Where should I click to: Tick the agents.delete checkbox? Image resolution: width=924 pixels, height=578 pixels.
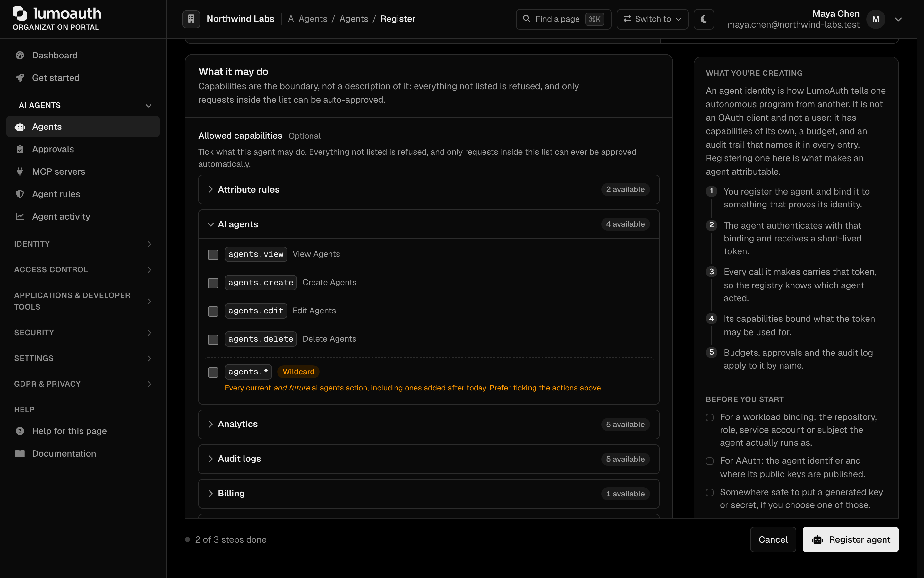(213, 339)
